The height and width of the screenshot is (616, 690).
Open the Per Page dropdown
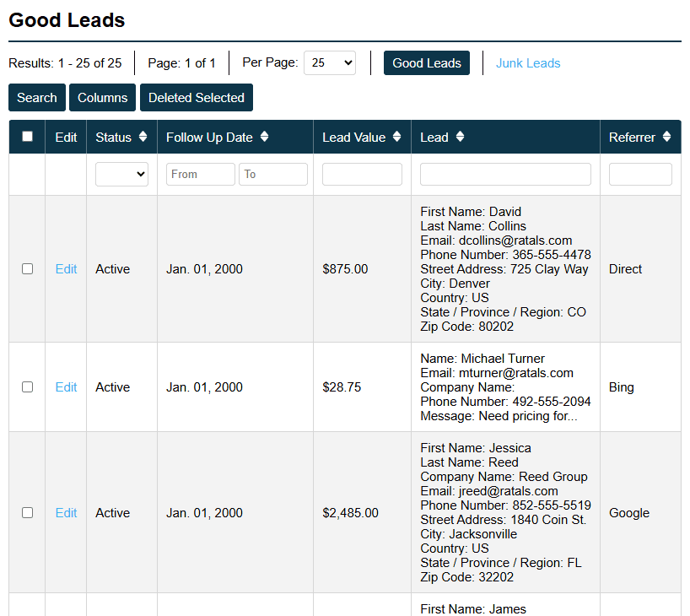click(330, 63)
